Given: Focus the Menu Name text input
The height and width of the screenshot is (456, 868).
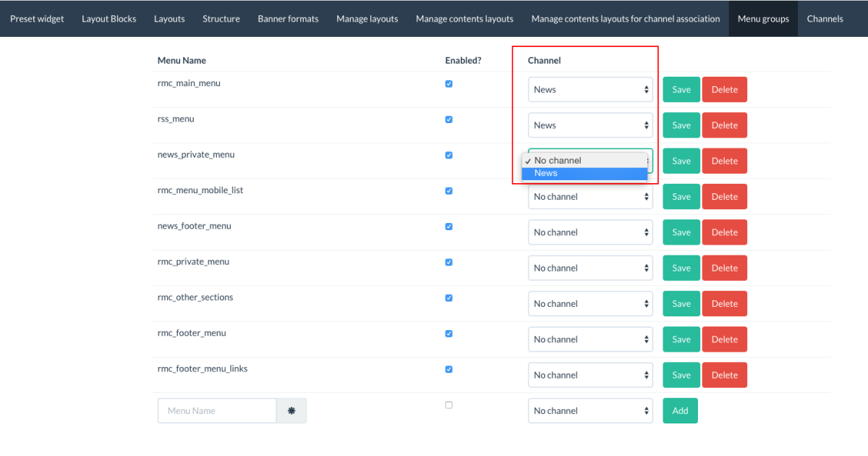Looking at the screenshot, I should click(217, 410).
